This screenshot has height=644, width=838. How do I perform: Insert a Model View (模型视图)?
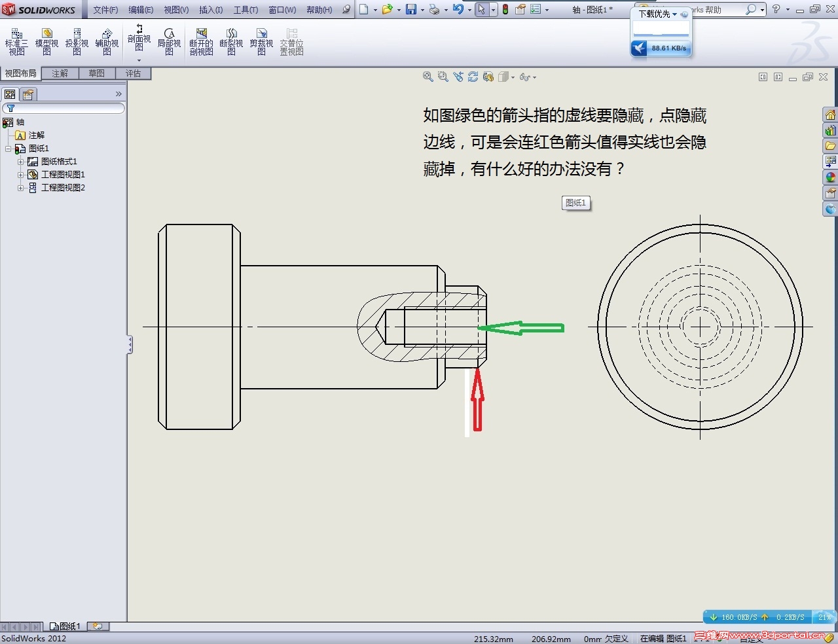pyautogui.click(x=46, y=43)
